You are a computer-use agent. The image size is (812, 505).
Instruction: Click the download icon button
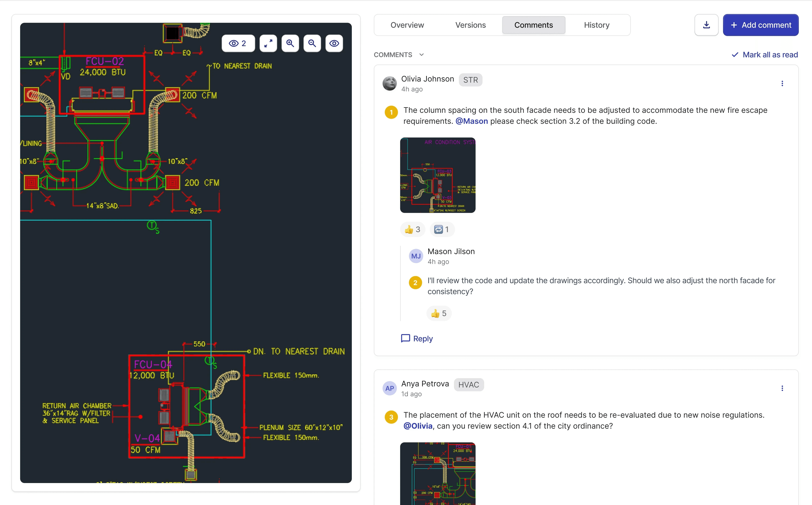(x=706, y=25)
